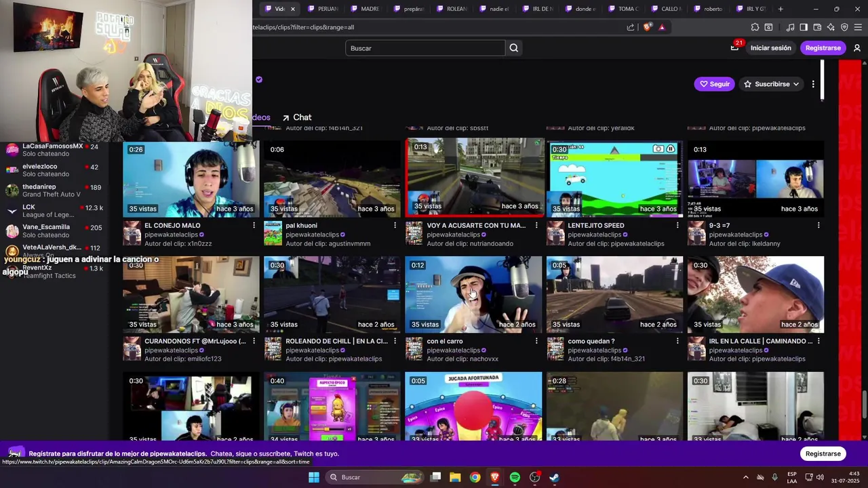Open the thedanirep channel in sidebar
Image resolution: width=868 pixels, height=488 pixels.
tap(54, 190)
